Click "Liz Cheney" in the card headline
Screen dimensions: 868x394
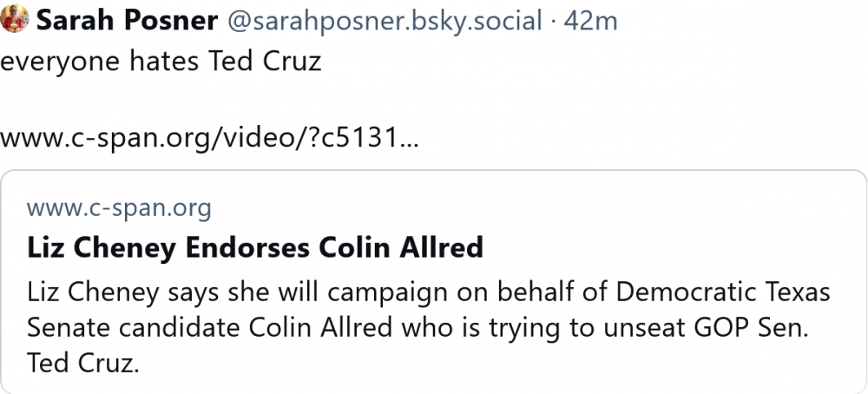[x=101, y=248]
